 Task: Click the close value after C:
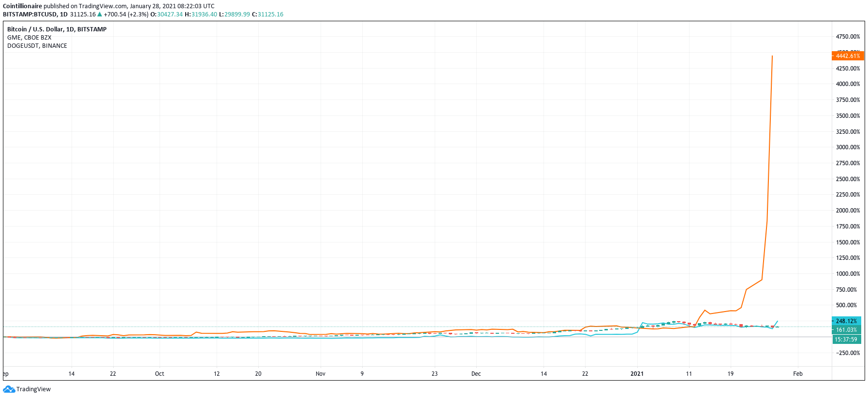270,14
